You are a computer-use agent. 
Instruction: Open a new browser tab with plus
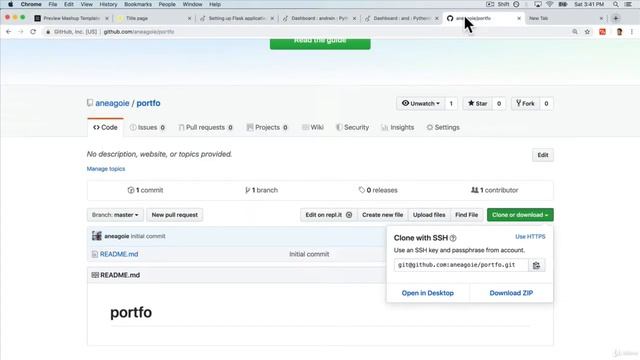point(616,18)
